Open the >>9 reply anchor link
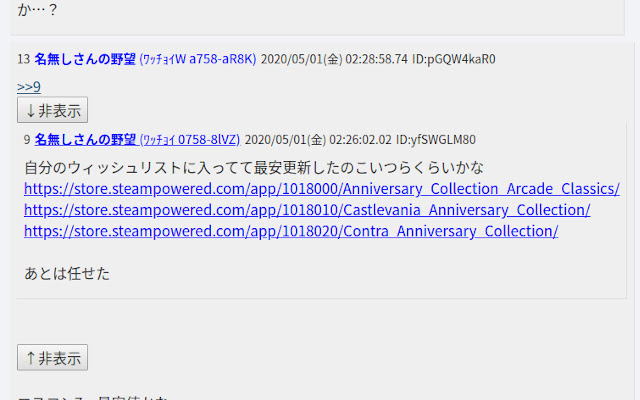 29,87
